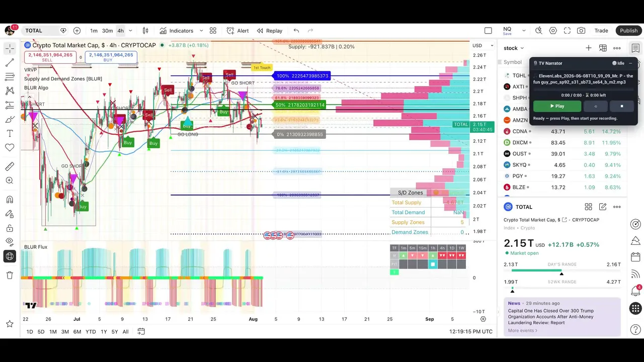Open the notifications bell with badge

636,291
